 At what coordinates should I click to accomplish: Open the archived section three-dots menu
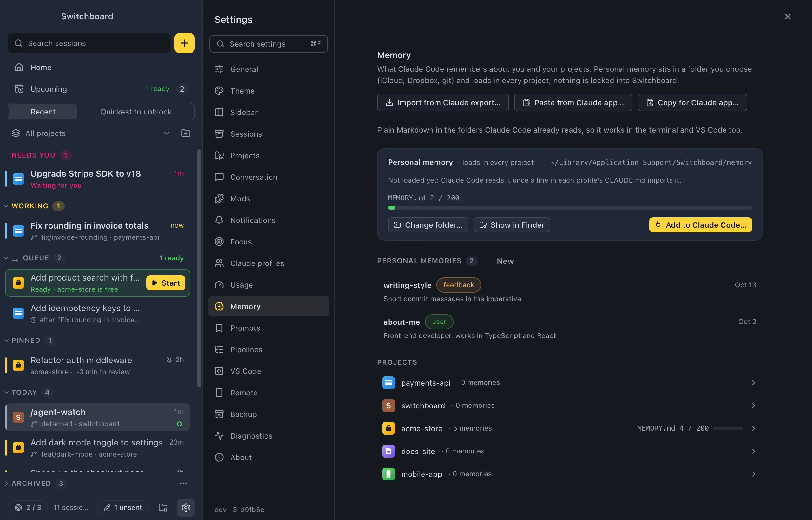coord(183,484)
